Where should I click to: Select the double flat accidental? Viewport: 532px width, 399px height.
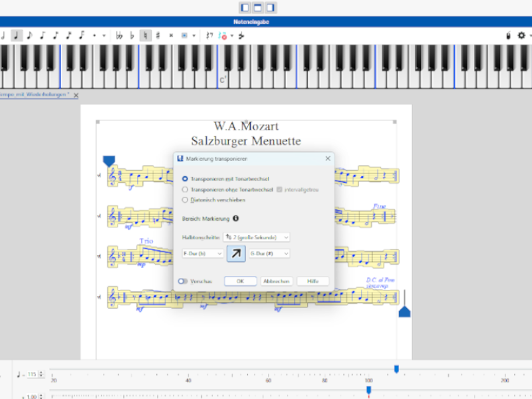point(119,35)
